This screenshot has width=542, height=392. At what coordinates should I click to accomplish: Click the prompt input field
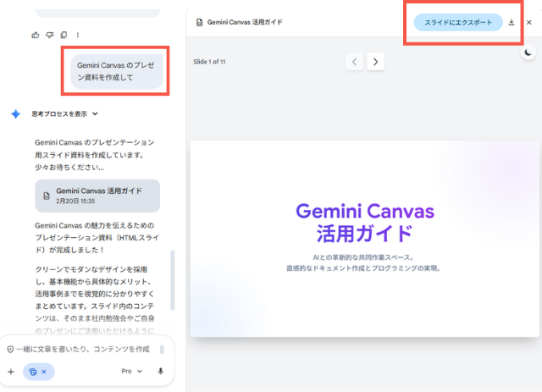[x=83, y=349]
